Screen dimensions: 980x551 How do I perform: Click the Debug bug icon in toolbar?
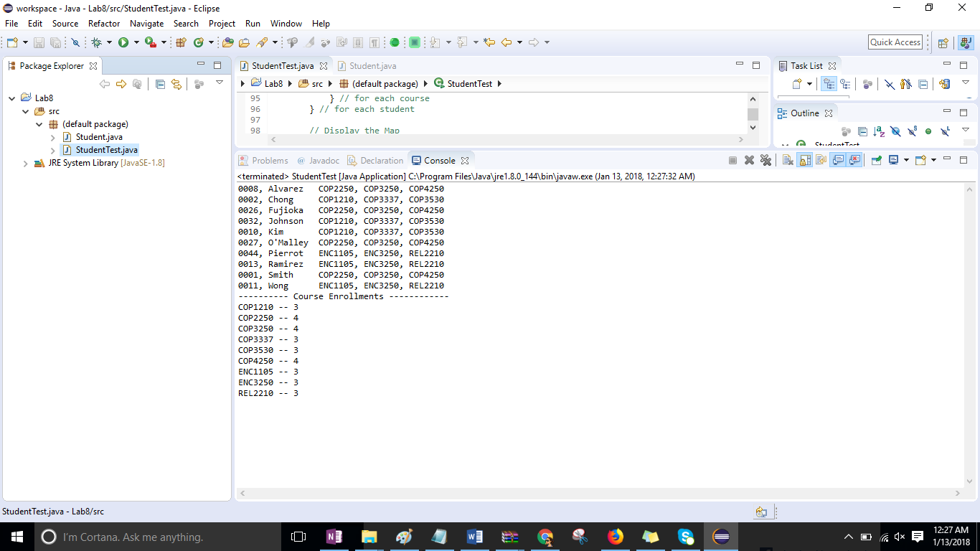[97, 42]
